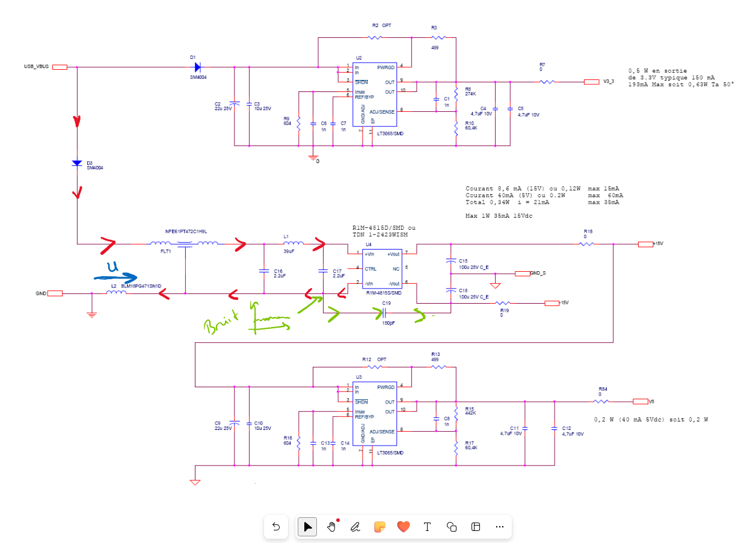Open the heart reactions tool
The height and width of the screenshot is (543, 756).
coord(404,527)
